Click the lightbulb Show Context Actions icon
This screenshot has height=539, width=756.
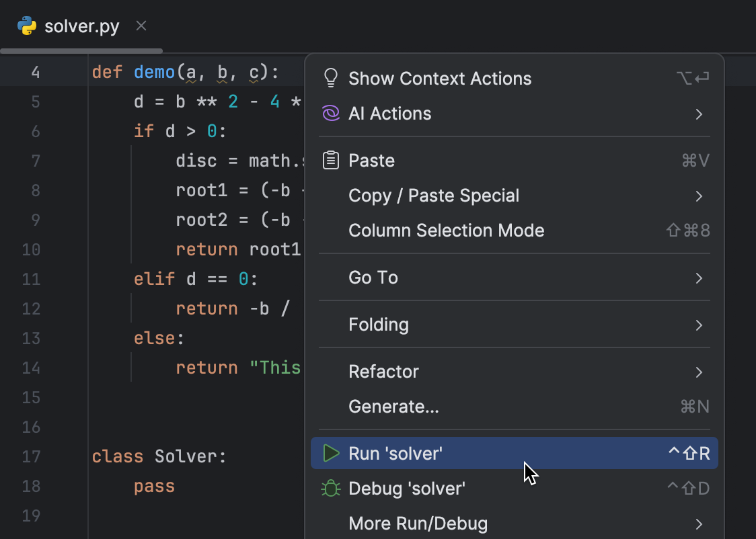click(330, 77)
